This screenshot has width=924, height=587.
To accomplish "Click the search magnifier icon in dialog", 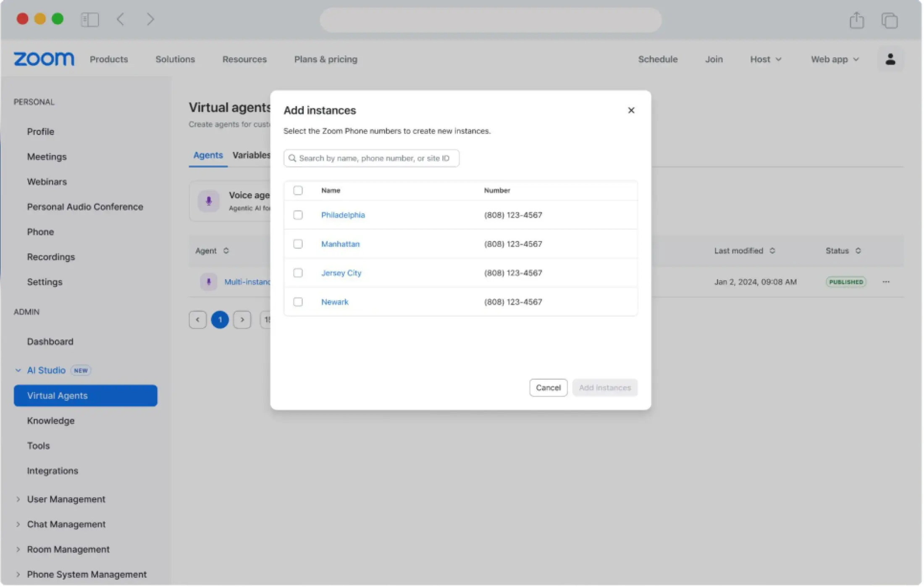I will pos(292,158).
